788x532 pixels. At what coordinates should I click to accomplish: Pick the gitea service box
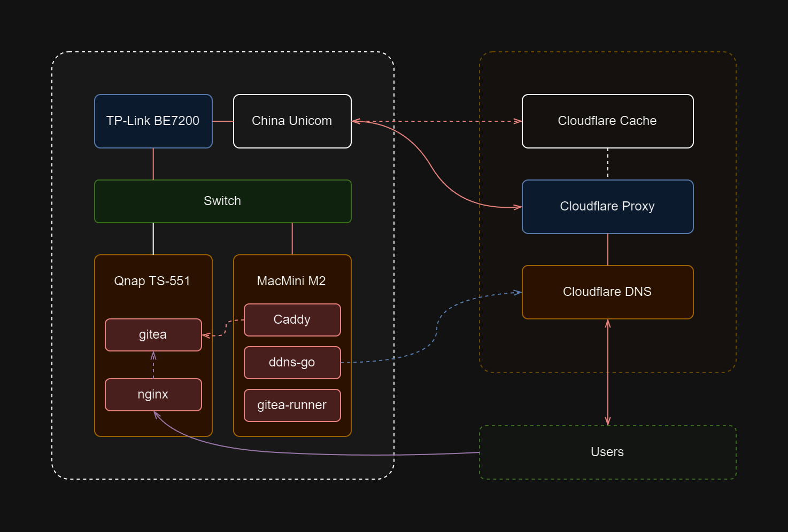(x=153, y=335)
